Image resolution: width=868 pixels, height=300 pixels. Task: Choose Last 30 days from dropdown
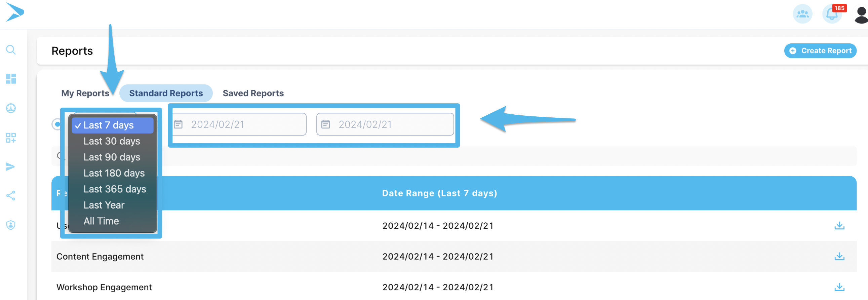coord(112,141)
